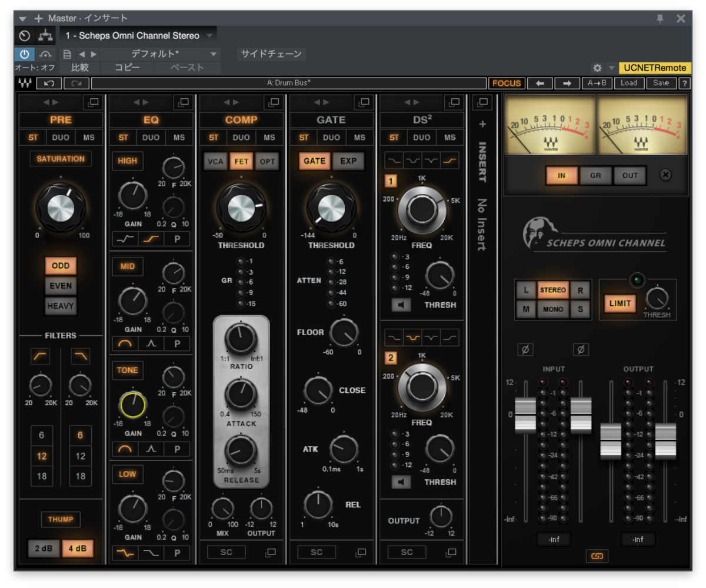Screen dimensions: 706x588
Task: Select high-pass filter icon in PRE filters
Action: coord(41,356)
